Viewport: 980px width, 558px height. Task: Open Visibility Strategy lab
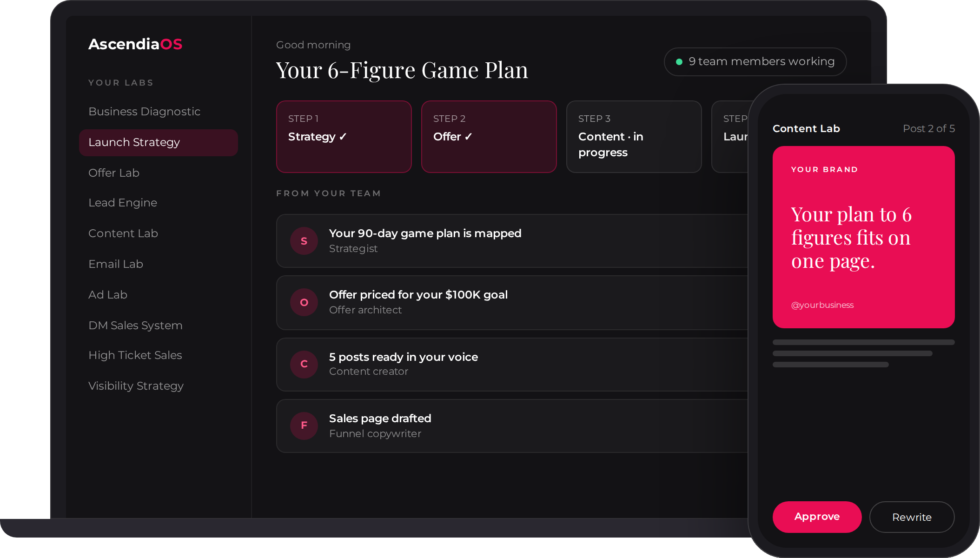tap(136, 386)
